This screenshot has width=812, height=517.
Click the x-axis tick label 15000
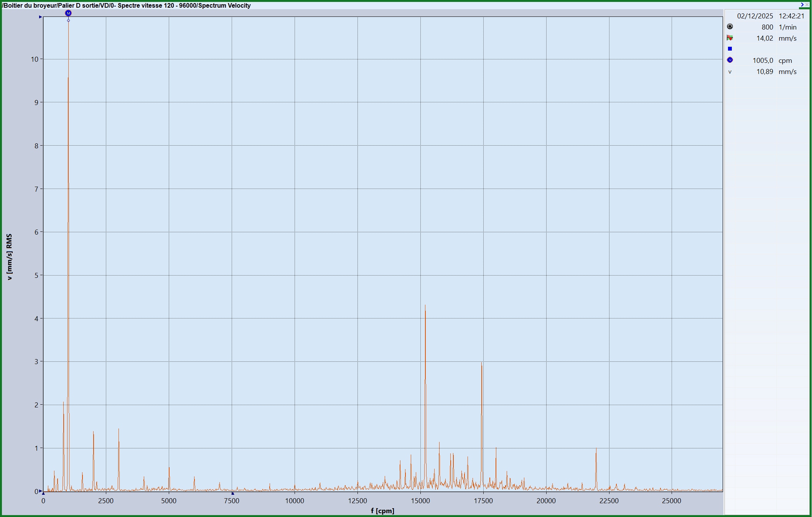pyautogui.click(x=420, y=501)
